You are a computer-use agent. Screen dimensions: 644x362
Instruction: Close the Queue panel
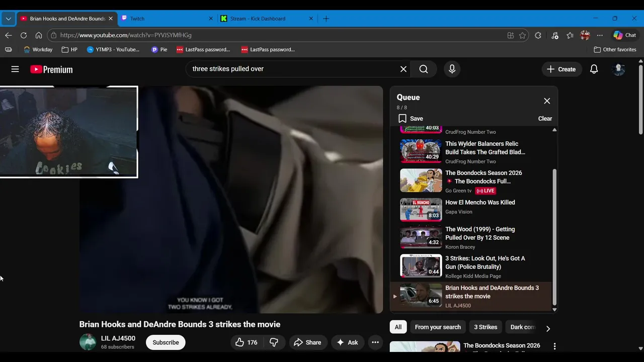pos(547,101)
